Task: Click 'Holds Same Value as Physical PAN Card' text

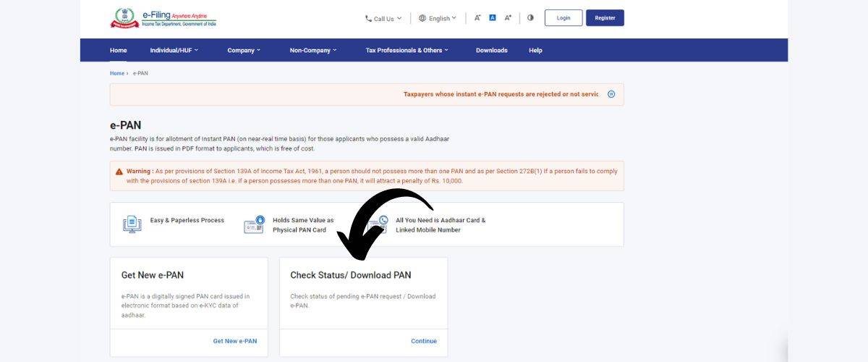Action: tap(303, 224)
